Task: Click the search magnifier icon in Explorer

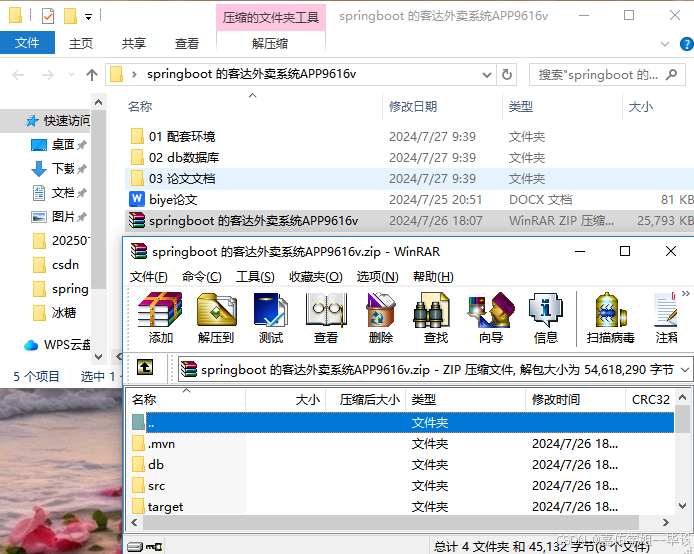Action: (x=671, y=74)
